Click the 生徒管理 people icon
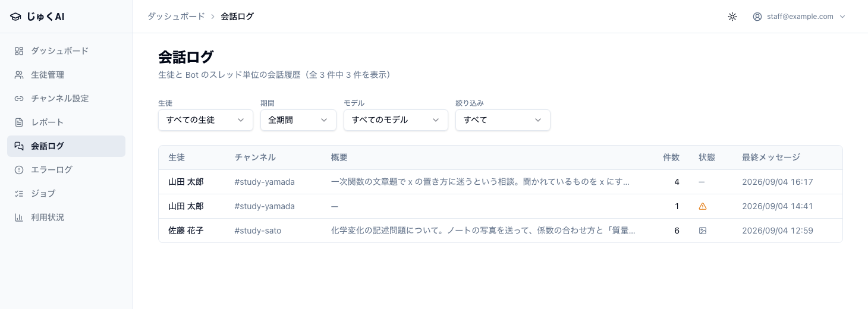 pos(19,75)
